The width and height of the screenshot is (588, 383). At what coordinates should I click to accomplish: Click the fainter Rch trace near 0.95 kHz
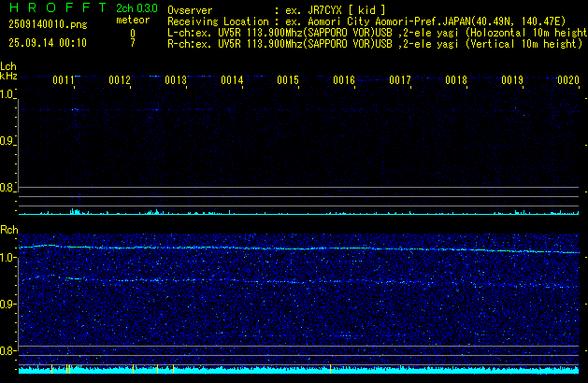click(299, 281)
